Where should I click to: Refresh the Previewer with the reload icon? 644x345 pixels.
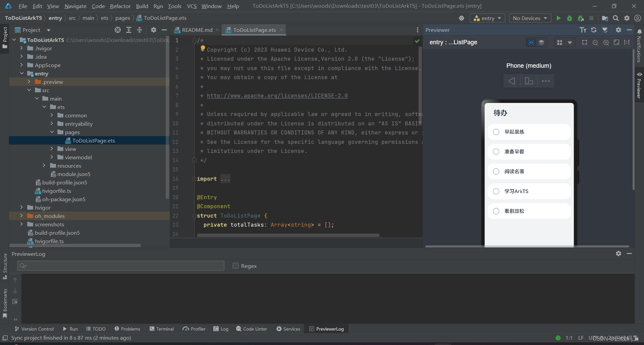(x=594, y=30)
